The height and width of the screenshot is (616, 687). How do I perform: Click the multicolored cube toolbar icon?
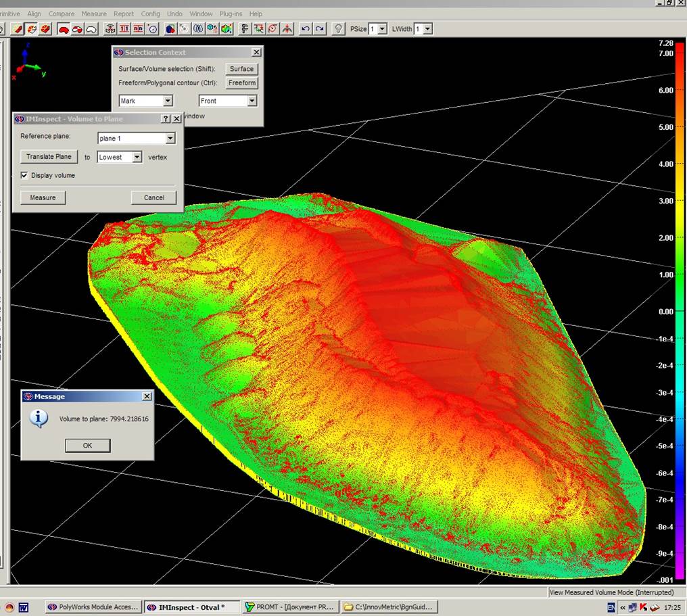(227, 29)
